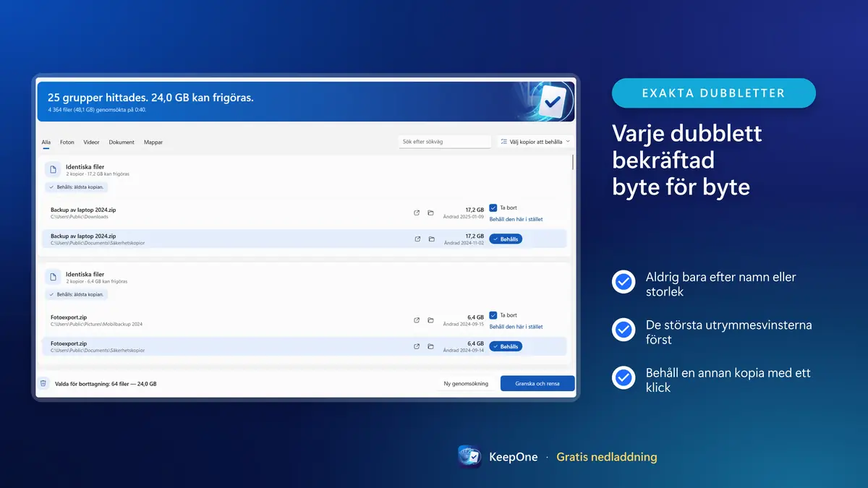
Task: Switch to the Foton tab
Action: [67, 142]
